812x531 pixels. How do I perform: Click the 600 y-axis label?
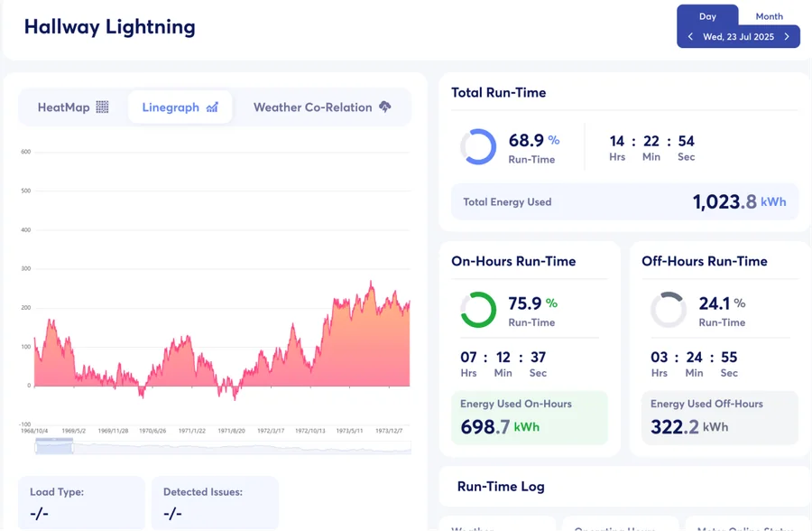click(x=26, y=152)
